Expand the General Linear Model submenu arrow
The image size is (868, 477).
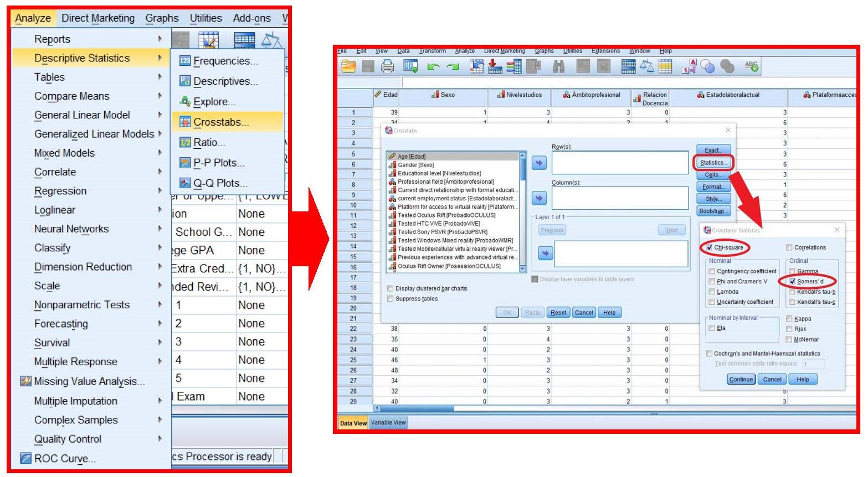pos(160,115)
